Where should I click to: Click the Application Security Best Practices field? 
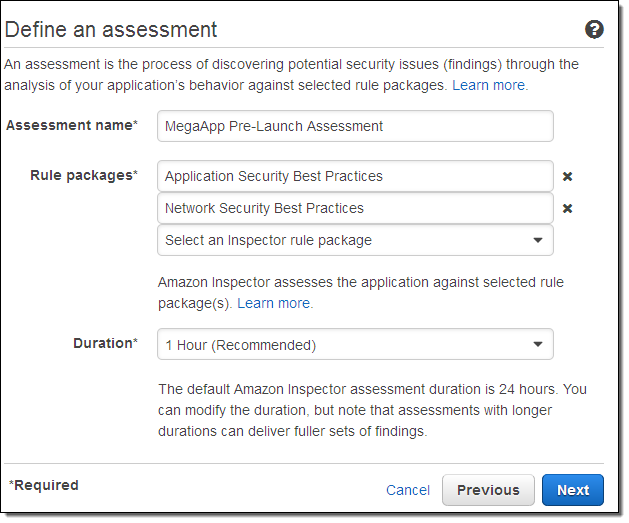click(355, 176)
